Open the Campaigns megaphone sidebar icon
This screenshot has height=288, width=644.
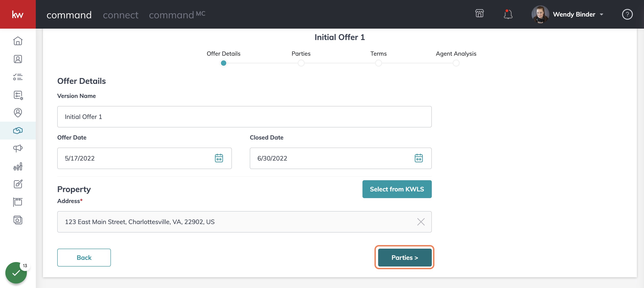pyautogui.click(x=18, y=148)
